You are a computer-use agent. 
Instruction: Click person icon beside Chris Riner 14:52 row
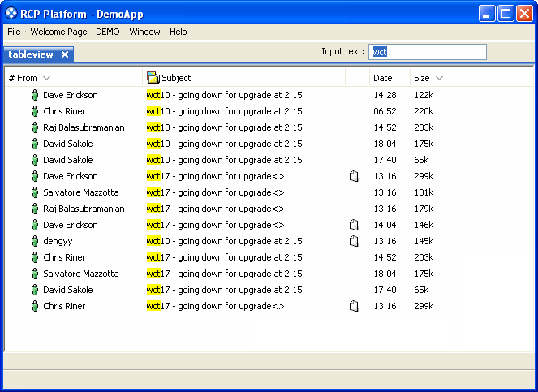click(x=35, y=257)
